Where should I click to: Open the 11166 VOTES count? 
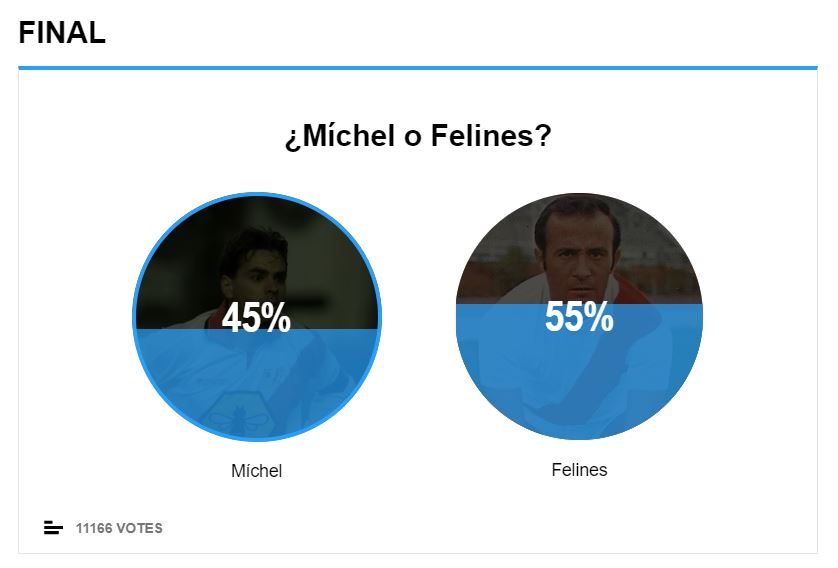coord(119,528)
